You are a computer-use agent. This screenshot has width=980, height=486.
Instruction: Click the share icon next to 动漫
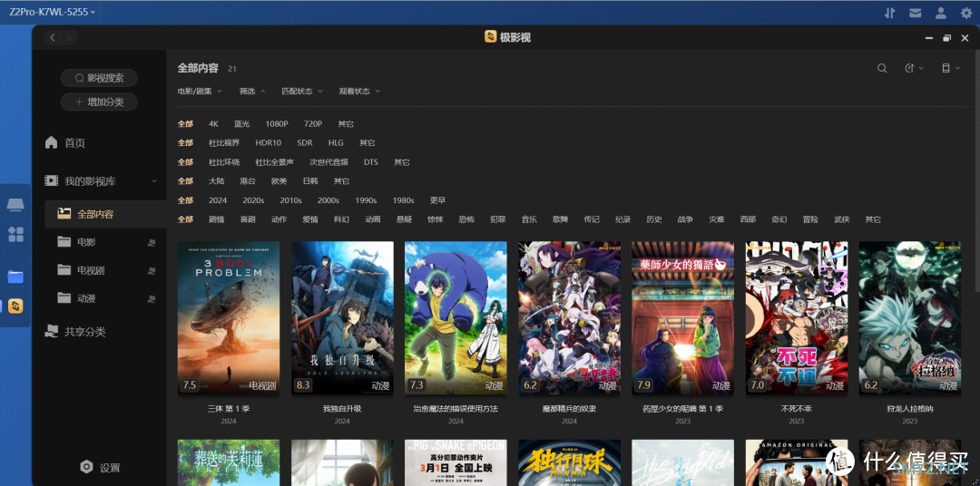[152, 299]
